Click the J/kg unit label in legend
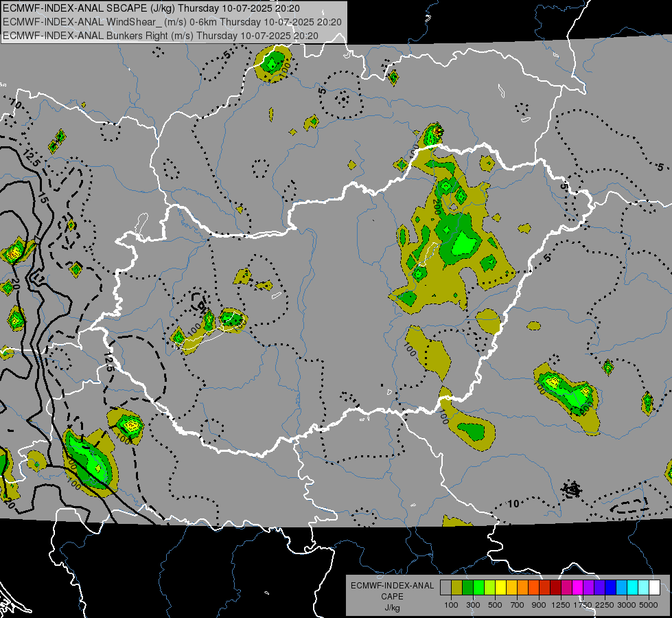Screen dimensions: 672x618 pos(392,608)
